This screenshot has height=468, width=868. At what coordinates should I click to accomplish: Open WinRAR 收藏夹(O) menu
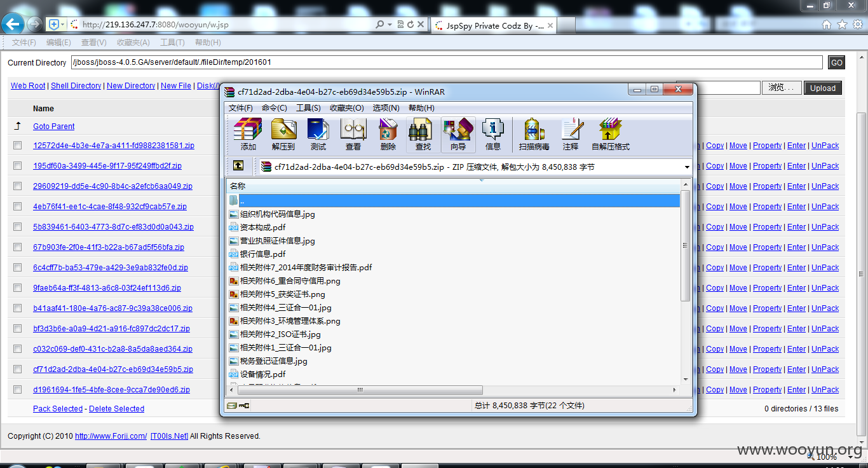point(347,108)
